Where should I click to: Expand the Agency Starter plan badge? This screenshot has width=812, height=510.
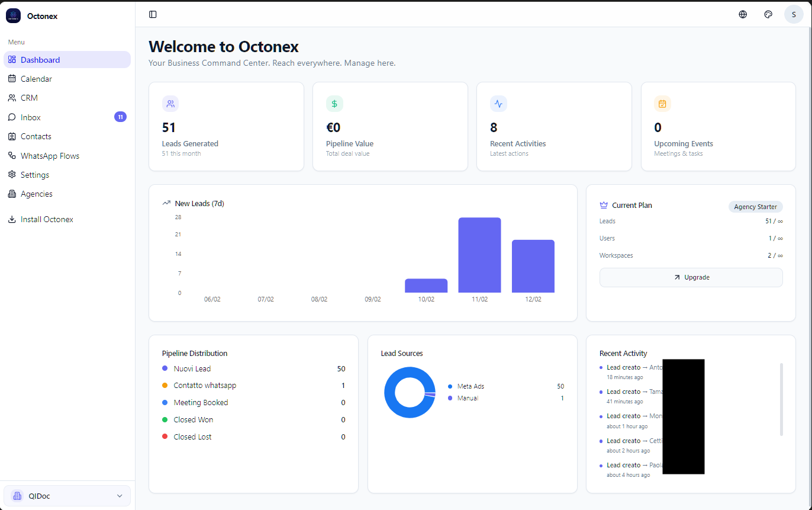click(x=755, y=206)
